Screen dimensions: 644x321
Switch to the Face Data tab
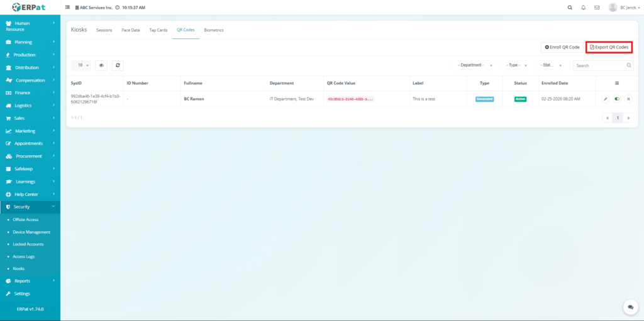[131, 30]
